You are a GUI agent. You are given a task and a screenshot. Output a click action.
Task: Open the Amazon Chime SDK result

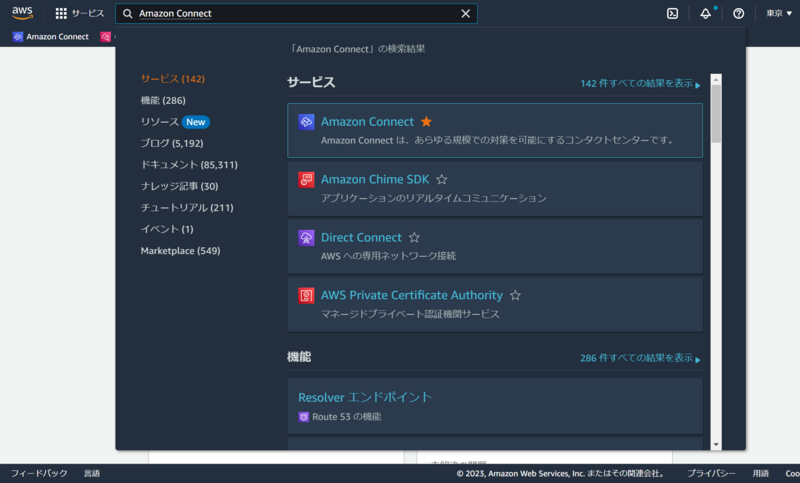[494, 189]
